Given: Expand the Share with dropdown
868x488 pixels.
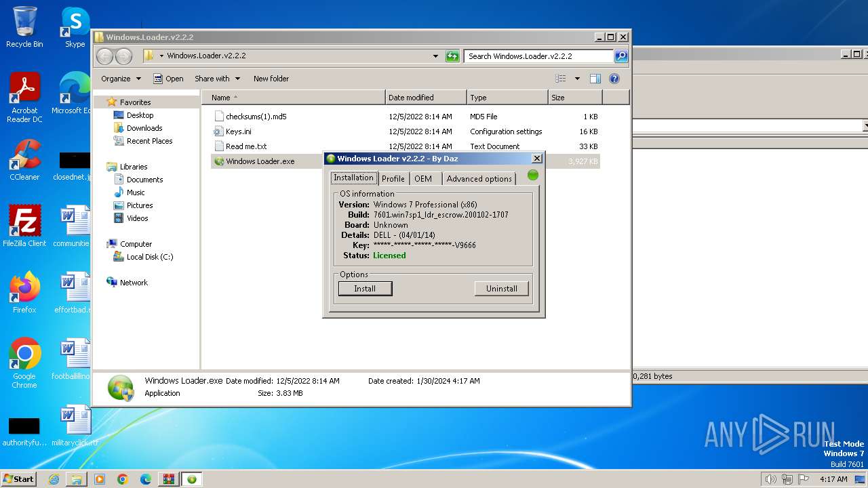Looking at the screenshot, I should coord(217,79).
